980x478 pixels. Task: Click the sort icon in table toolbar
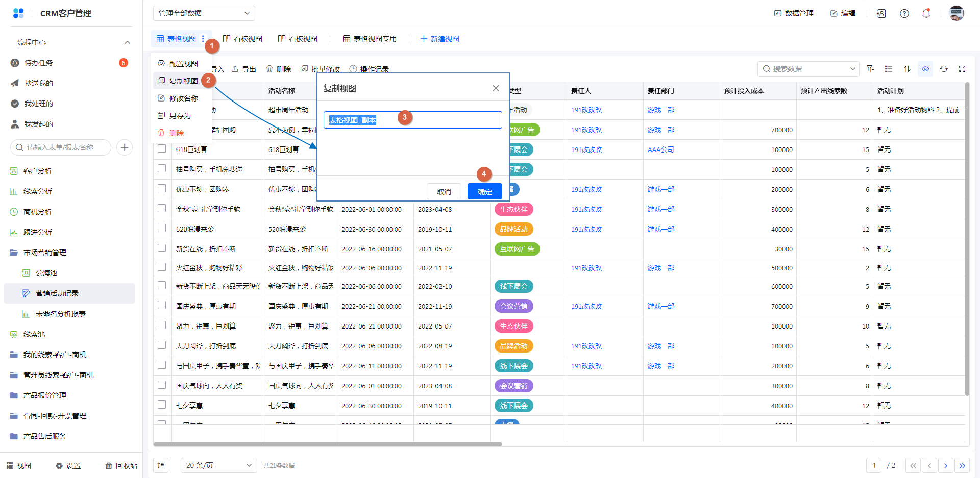point(907,69)
